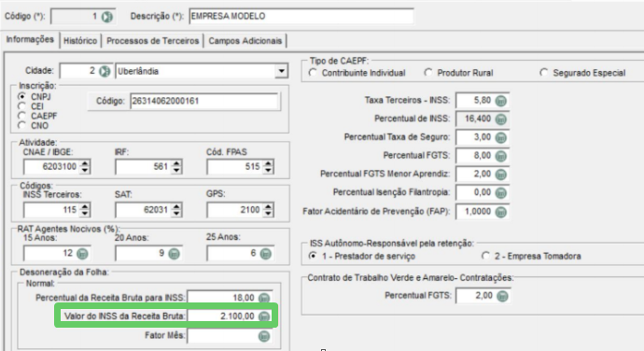This screenshot has width=644, height=351.
Task: Switch to the Histórico tab
Action: pyautogui.click(x=80, y=41)
